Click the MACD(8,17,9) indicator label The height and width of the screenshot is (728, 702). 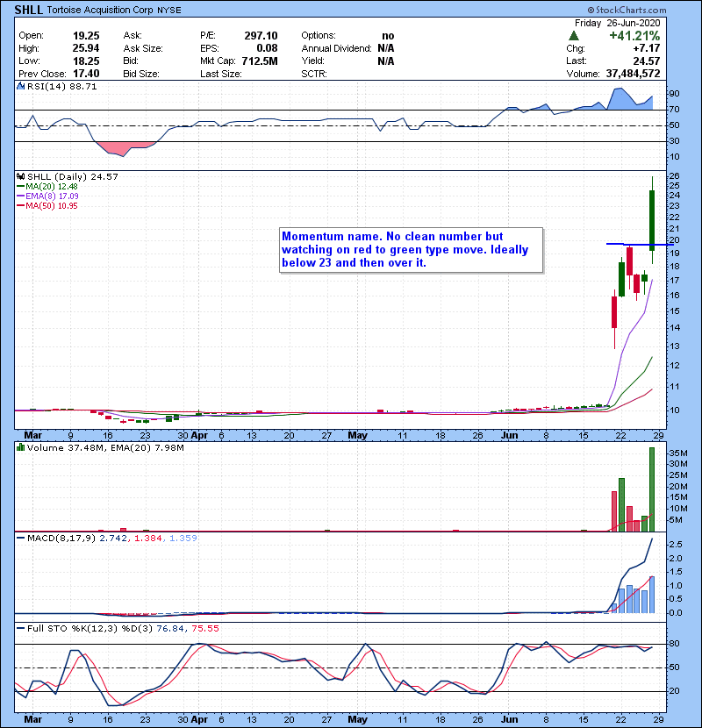pyautogui.click(x=61, y=539)
